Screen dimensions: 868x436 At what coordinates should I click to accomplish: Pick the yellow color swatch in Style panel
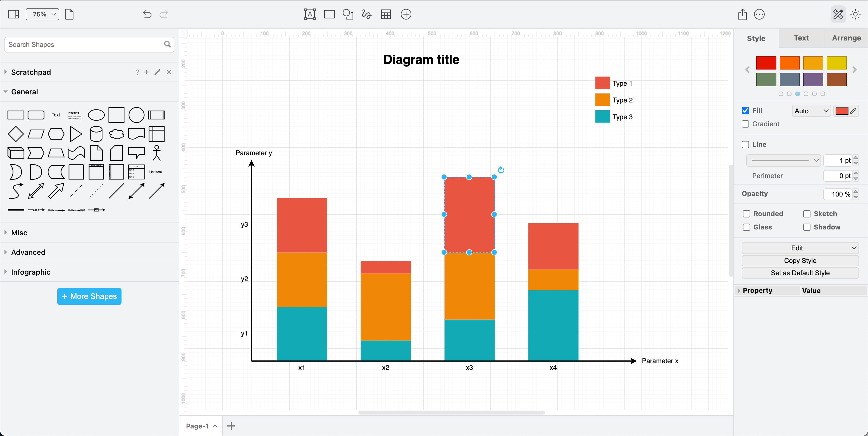pyautogui.click(x=837, y=63)
